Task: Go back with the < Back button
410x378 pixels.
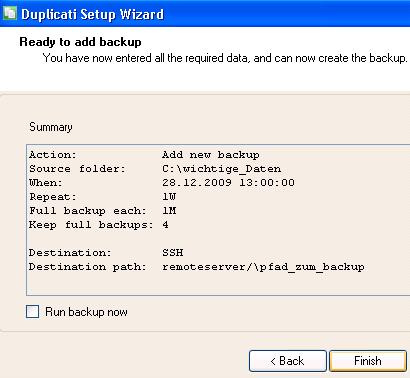Action: point(288,361)
